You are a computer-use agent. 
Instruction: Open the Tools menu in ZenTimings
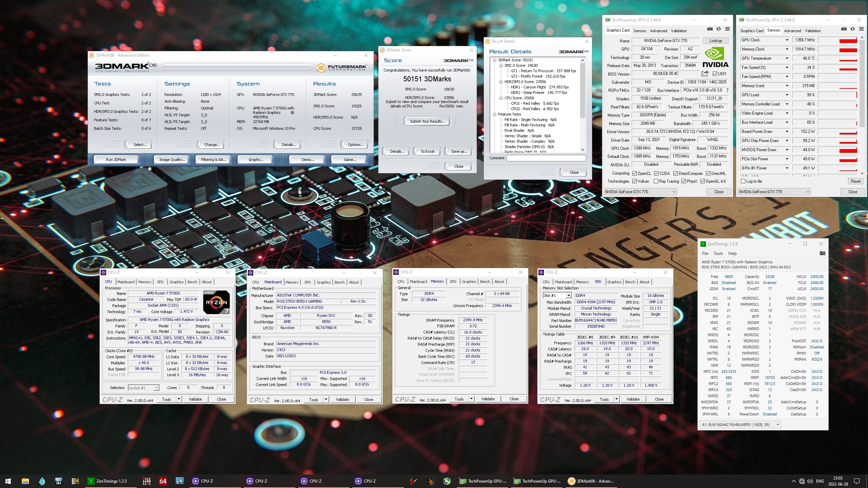tap(718, 253)
